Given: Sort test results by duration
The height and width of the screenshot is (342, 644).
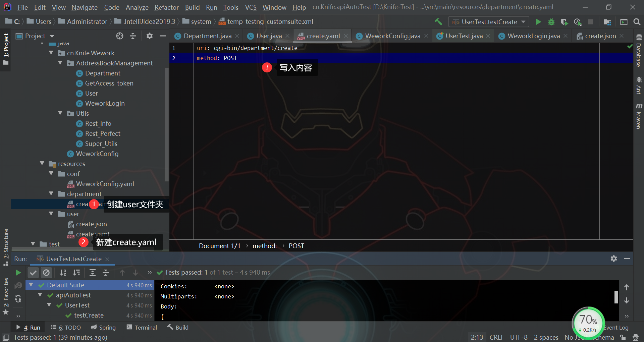Looking at the screenshot, I should [76, 273].
